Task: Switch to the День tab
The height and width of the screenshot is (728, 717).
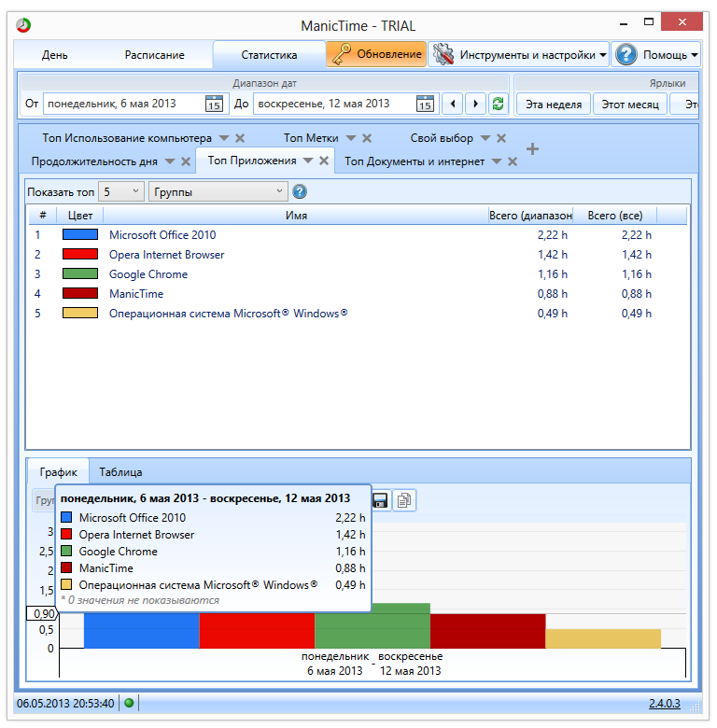Action: click(55, 55)
